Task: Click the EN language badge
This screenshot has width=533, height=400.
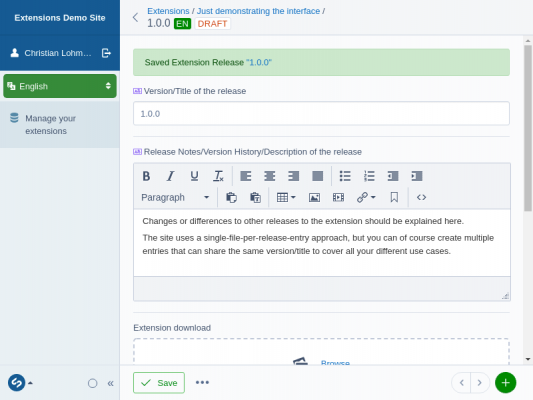Action: [x=182, y=24]
